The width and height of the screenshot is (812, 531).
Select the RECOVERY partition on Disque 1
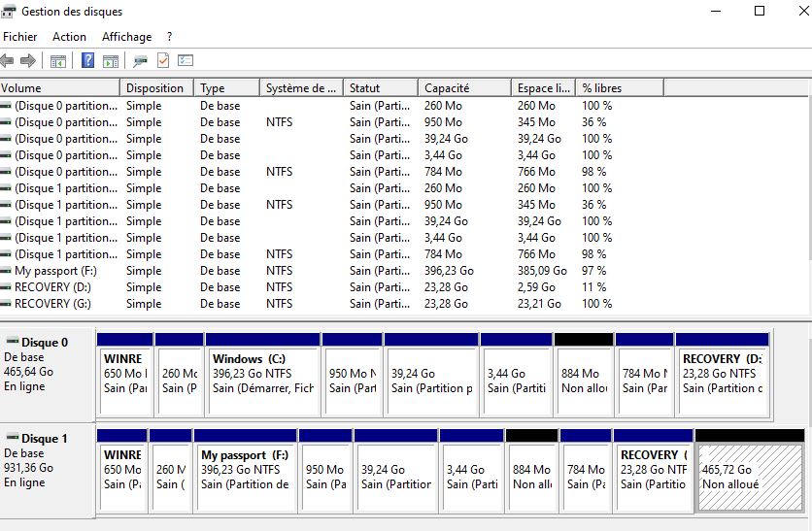pyautogui.click(x=653, y=471)
